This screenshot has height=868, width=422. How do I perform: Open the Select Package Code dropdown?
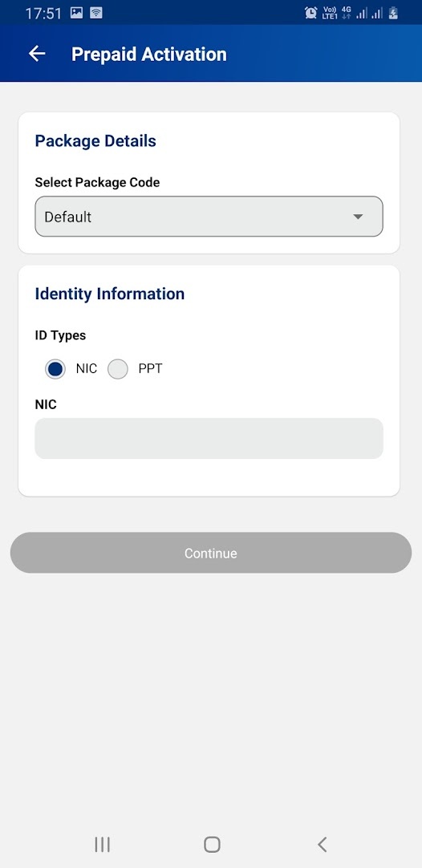pos(209,217)
